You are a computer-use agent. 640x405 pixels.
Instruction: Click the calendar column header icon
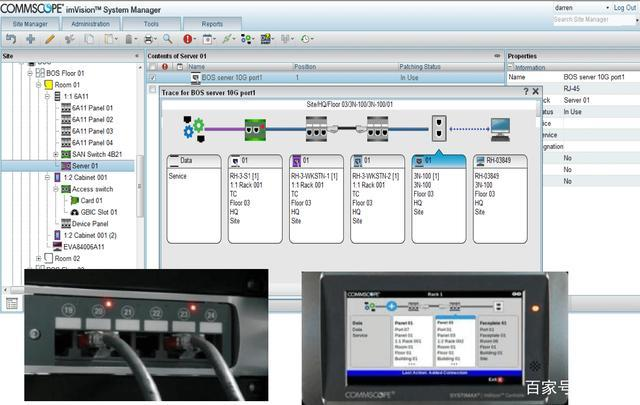pos(180,67)
